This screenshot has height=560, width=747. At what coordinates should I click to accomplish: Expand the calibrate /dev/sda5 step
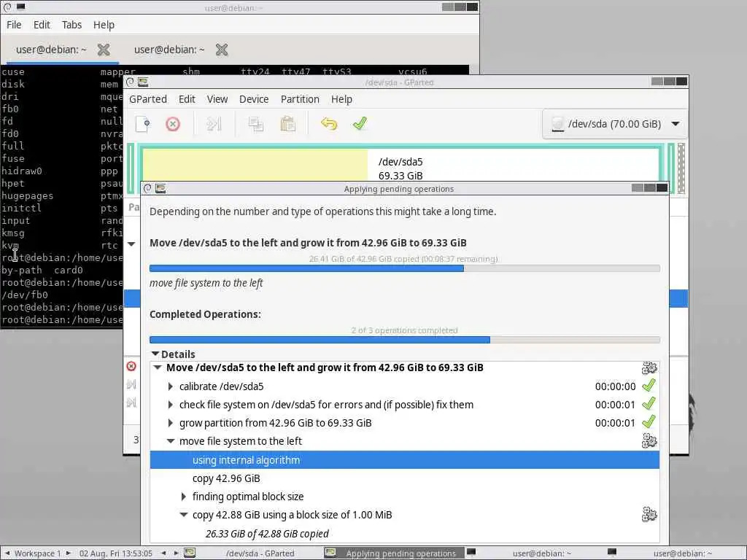pyautogui.click(x=171, y=386)
